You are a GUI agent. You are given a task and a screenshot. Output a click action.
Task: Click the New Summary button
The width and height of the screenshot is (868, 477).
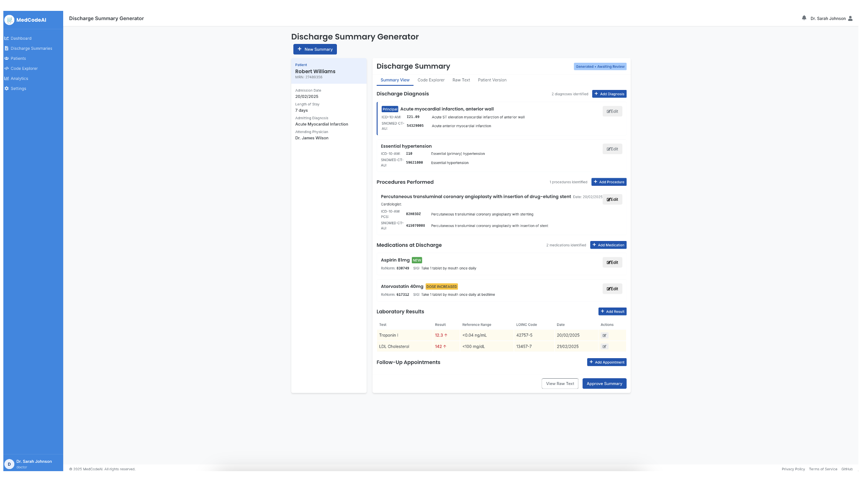(315, 49)
